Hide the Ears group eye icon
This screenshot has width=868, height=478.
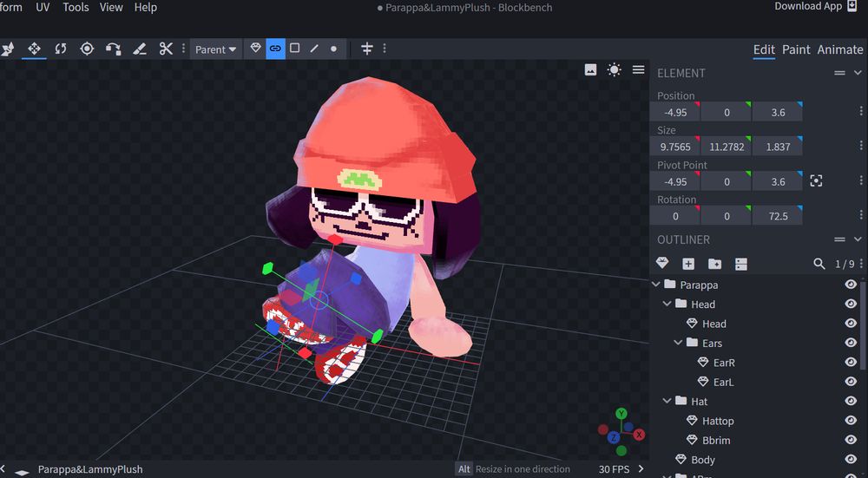(x=851, y=343)
